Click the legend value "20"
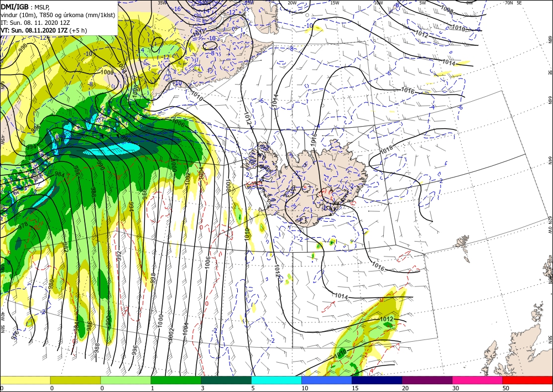The height and width of the screenshot is (392, 553). (405, 388)
